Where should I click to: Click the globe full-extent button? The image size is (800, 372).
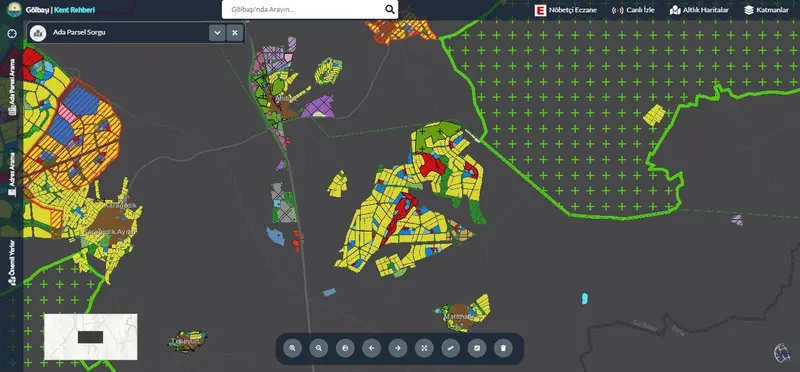click(x=345, y=349)
